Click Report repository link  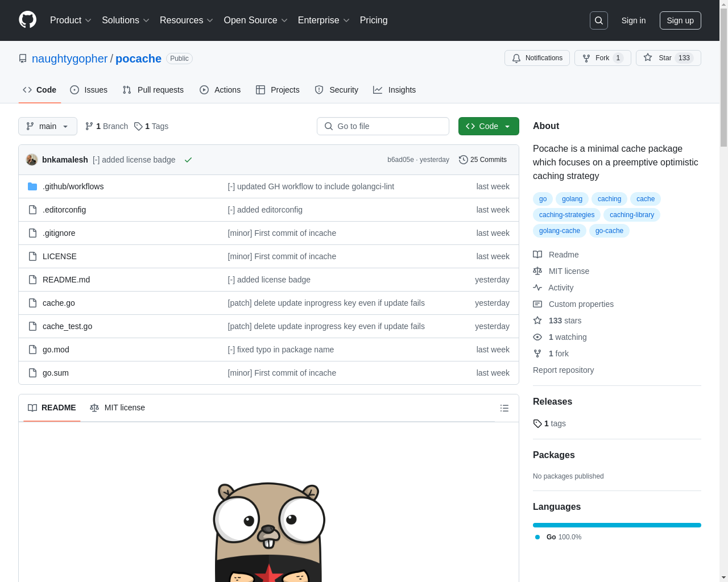pos(563,370)
